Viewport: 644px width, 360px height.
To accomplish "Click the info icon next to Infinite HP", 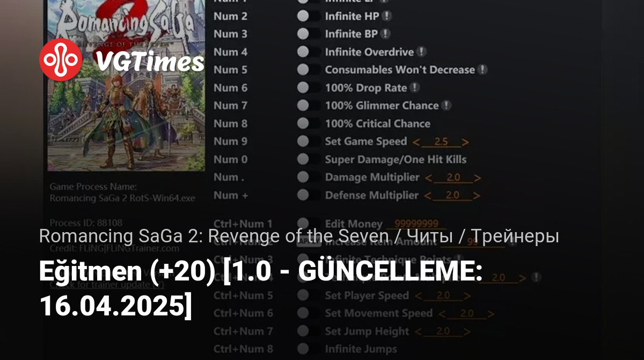I will click(x=386, y=16).
